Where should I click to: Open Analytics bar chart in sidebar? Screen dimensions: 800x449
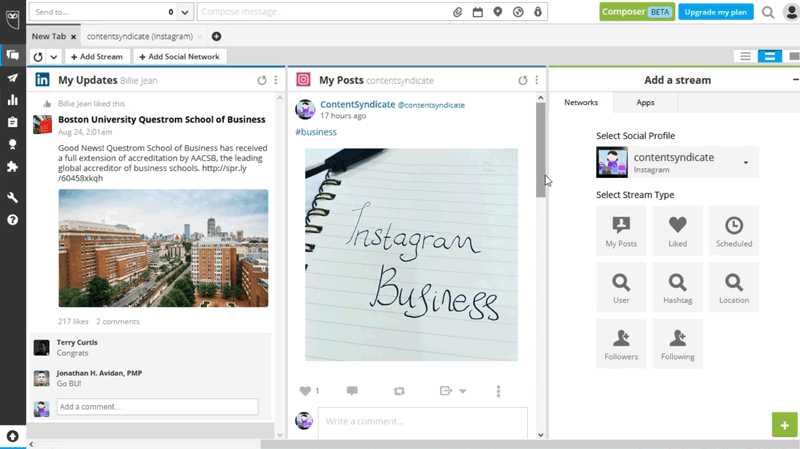pyautogui.click(x=12, y=100)
